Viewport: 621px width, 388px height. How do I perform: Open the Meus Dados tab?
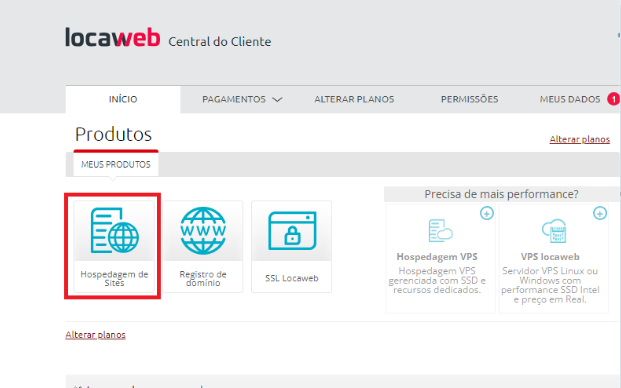click(570, 99)
